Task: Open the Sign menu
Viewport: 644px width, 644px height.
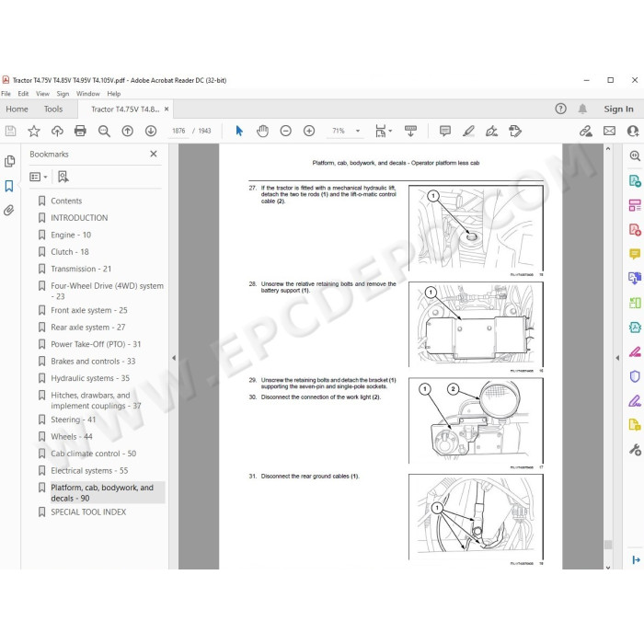Action: coord(63,94)
